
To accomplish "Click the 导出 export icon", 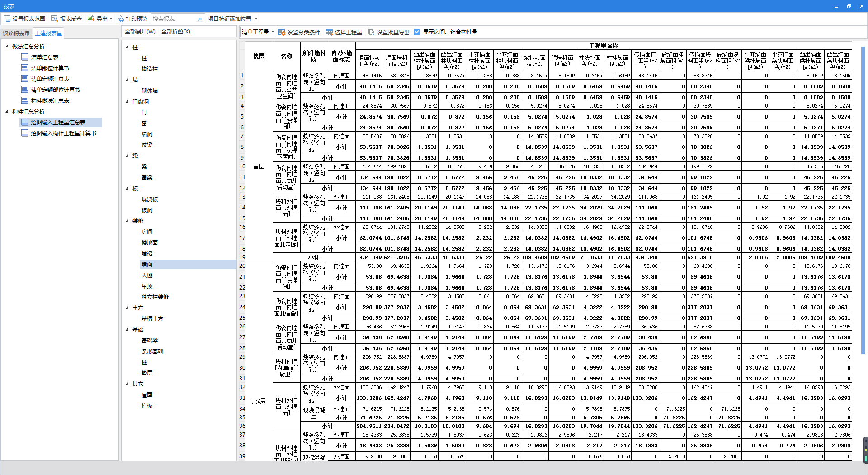I will point(91,19).
